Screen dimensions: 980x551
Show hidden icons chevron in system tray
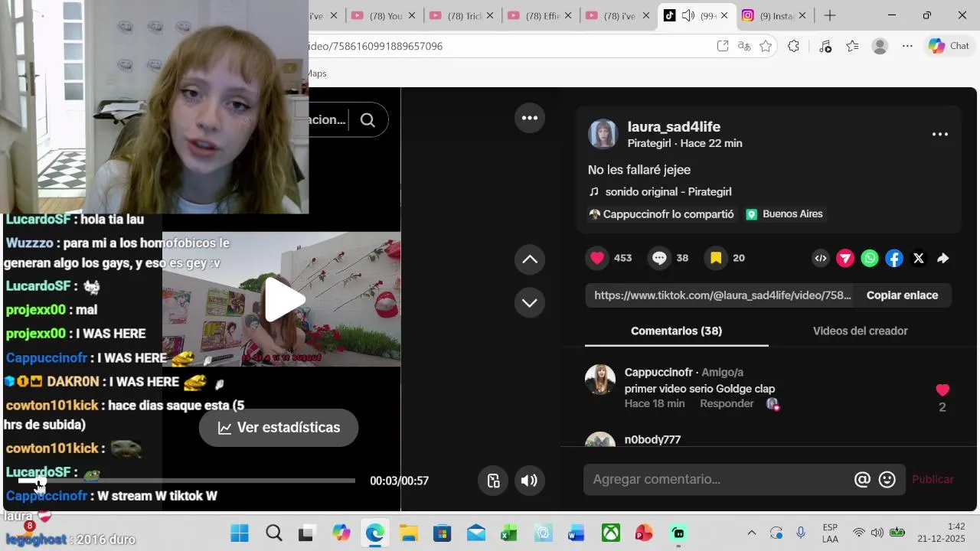[751, 533]
